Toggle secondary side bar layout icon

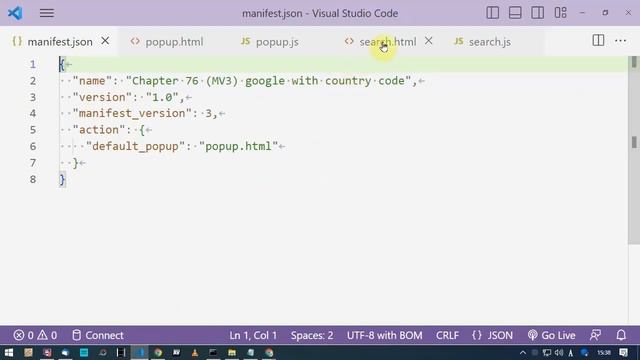(x=538, y=13)
